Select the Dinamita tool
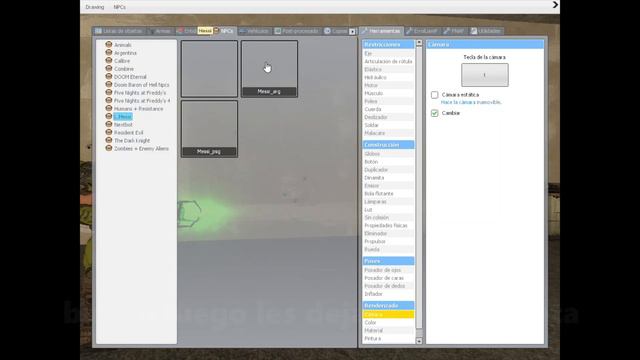Screen dimensions: 640x360 coord(388,178)
